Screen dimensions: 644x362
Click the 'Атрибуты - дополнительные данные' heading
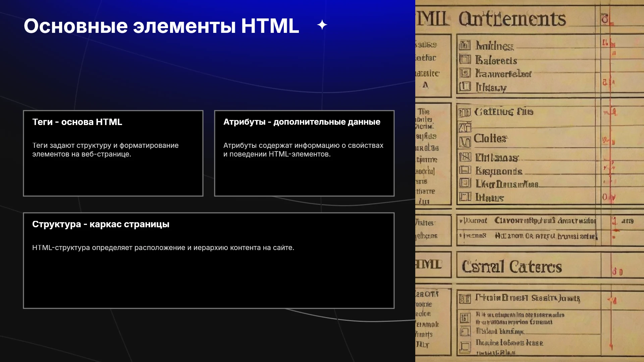[302, 122]
